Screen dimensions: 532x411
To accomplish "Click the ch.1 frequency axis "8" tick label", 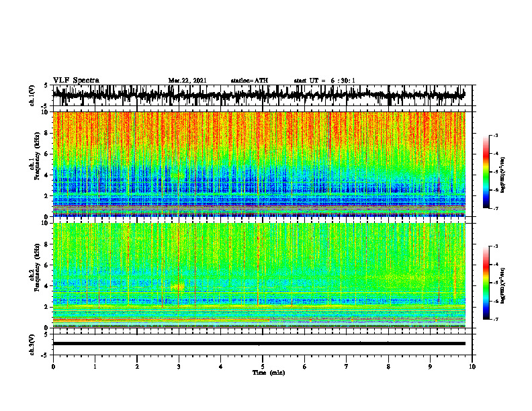I will point(46,133).
